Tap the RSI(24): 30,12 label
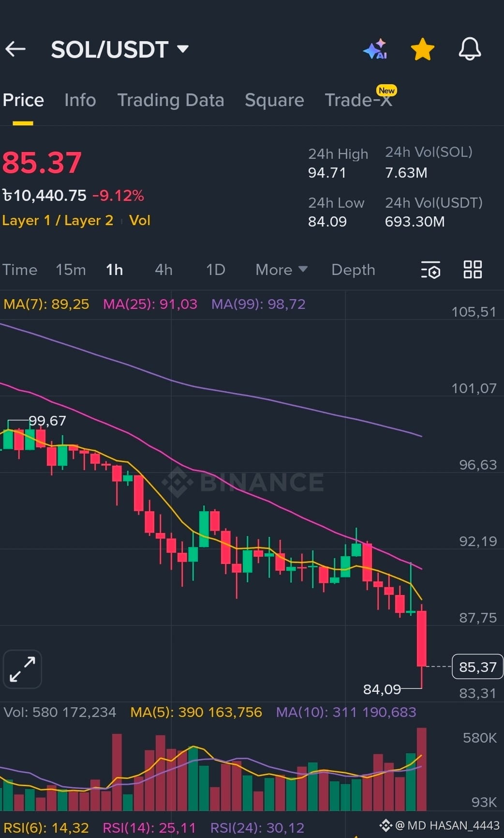Viewport: 504px width, 838px height. click(x=257, y=828)
